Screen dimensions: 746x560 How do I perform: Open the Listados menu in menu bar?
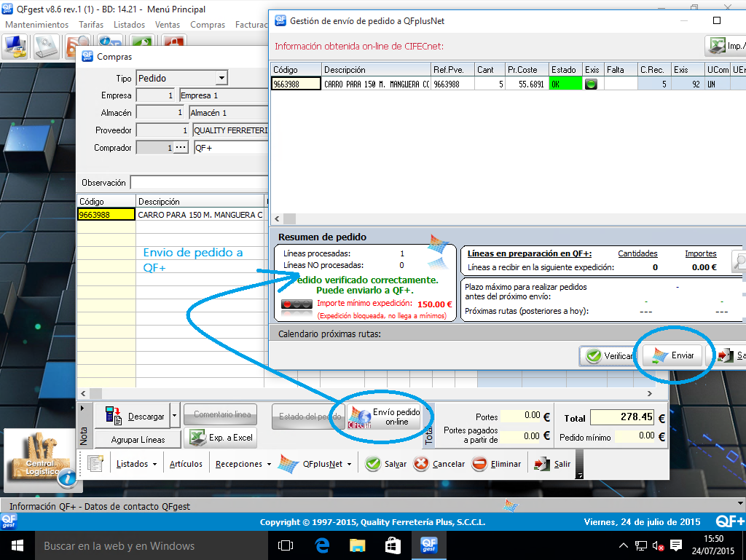pyautogui.click(x=129, y=24)
